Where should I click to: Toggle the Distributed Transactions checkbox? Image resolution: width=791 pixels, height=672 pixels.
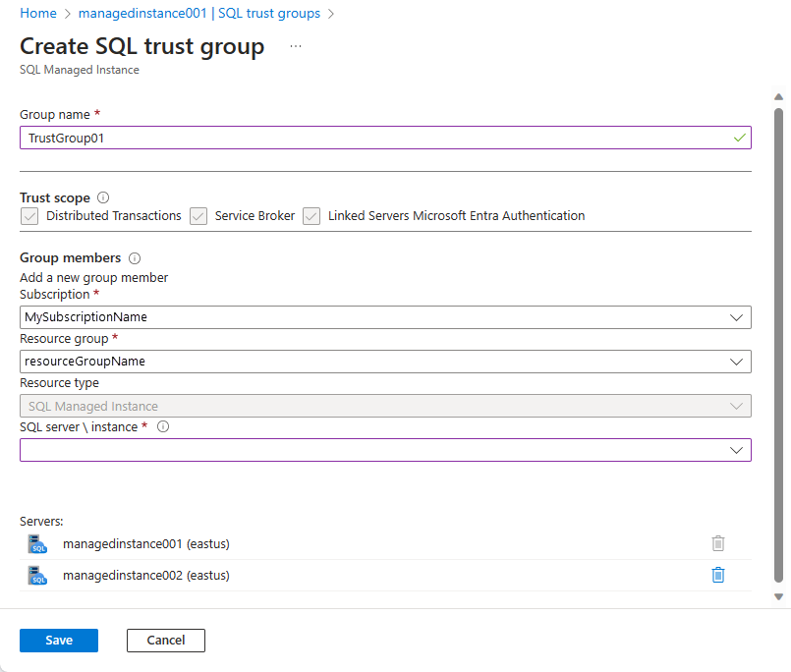[x=28, y=215]
